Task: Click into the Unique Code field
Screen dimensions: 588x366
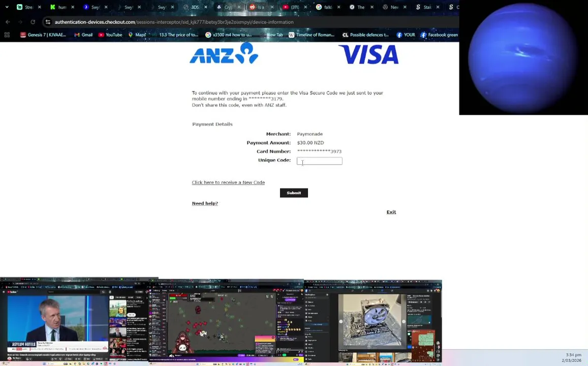Action: pyautogui.click(x=320, y=161)
